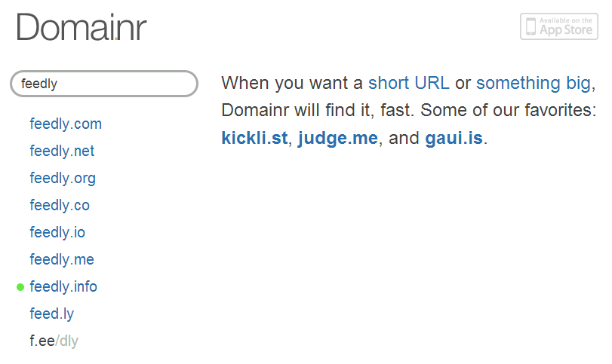This screenshot has width=612, height=364.
Task: Open the kickli.st favorite link
Action: 254,138
